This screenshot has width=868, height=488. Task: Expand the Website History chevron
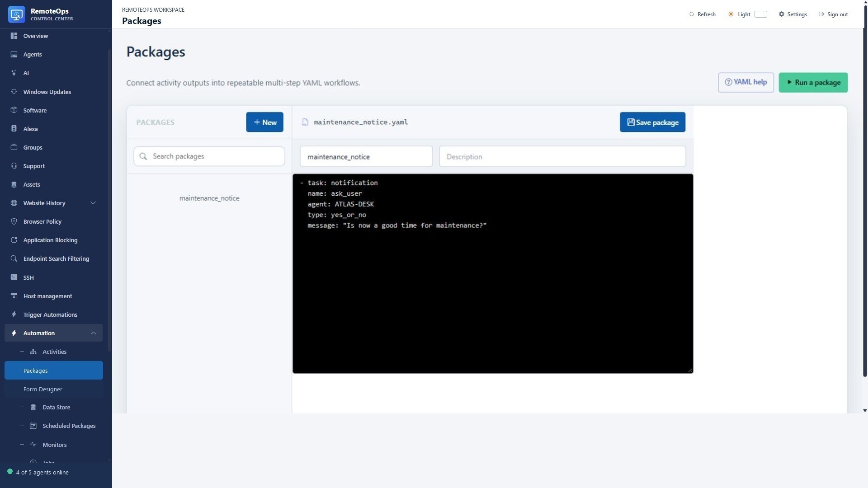coord(93,203)
